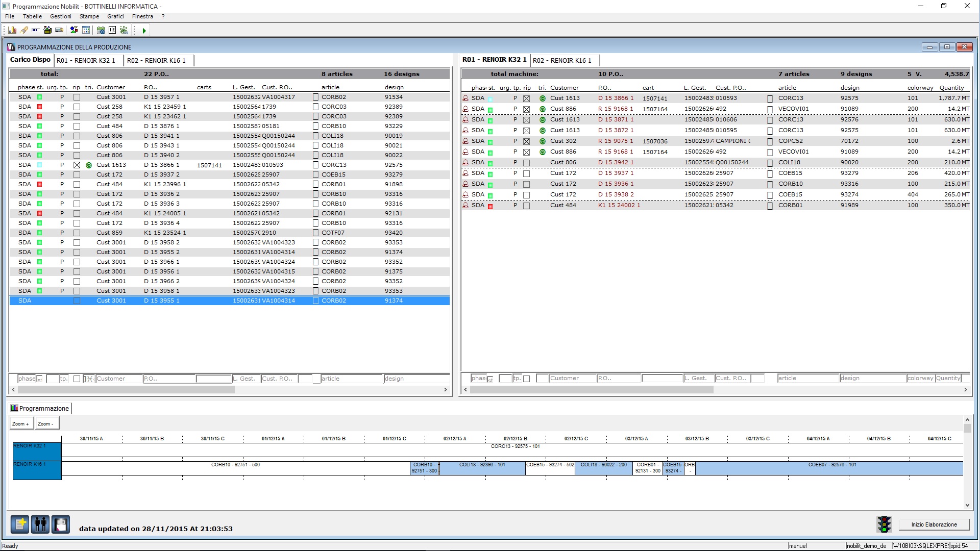Select the RENOIR K32 1 machine label
980x551 pixels.
tap(37, 452)
